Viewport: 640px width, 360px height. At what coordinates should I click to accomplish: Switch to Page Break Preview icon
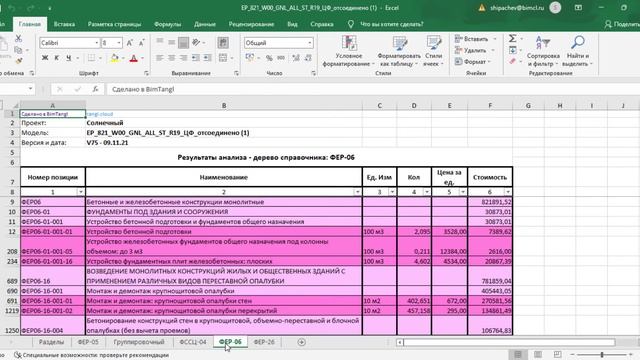click(558, 355)
